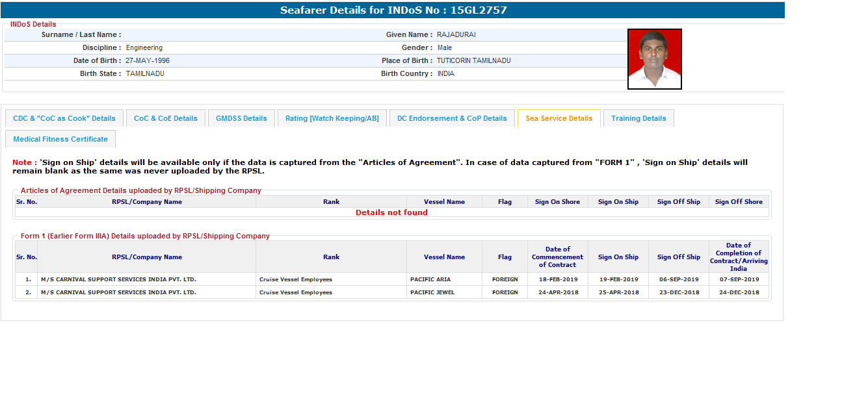
Task: Click the Date of Birth value 27-MAY-1996
Action: [148, 61]
